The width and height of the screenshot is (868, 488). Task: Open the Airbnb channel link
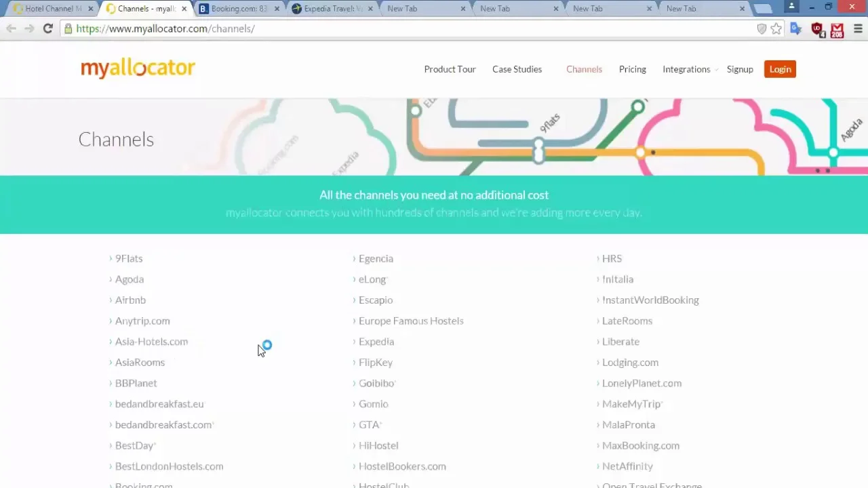click(130, 300)
